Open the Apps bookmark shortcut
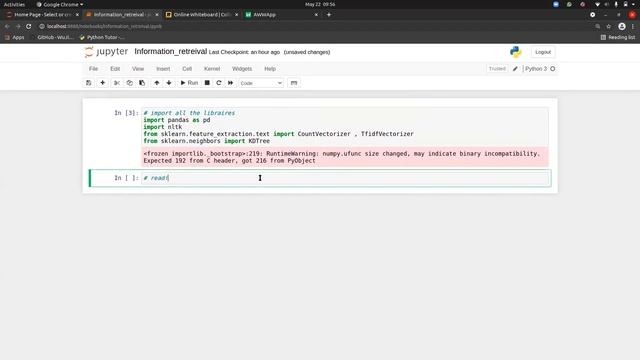 [14, 37]
